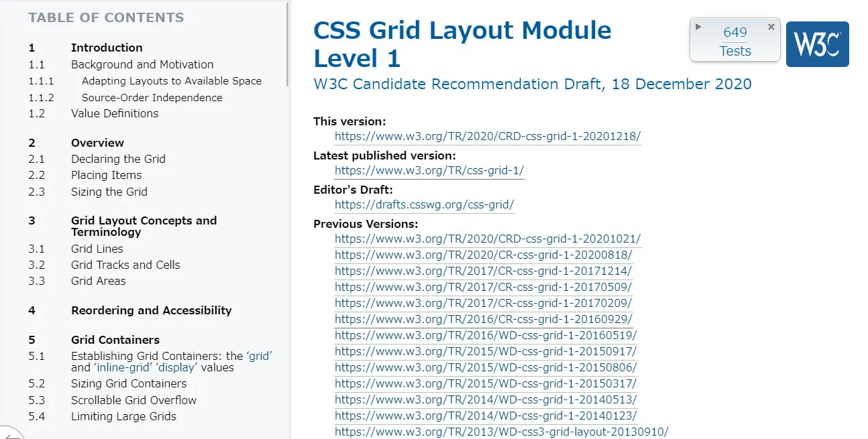Open Source-Order Independence entry
This screenshot has height=439, width=868.
152,97
